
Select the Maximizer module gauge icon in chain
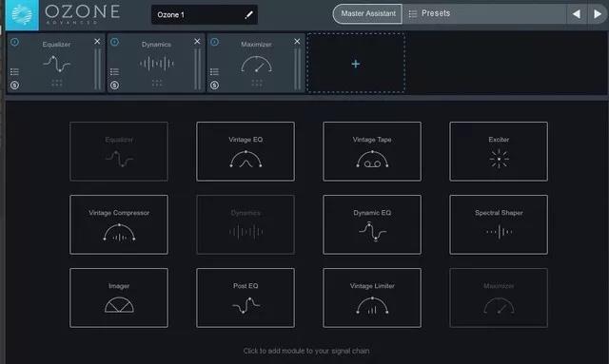[x=256, y=64]
